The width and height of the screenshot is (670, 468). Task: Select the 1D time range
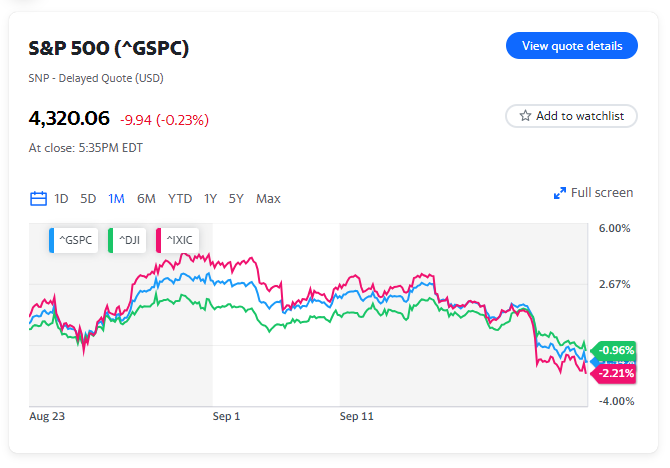pos(61,199)
